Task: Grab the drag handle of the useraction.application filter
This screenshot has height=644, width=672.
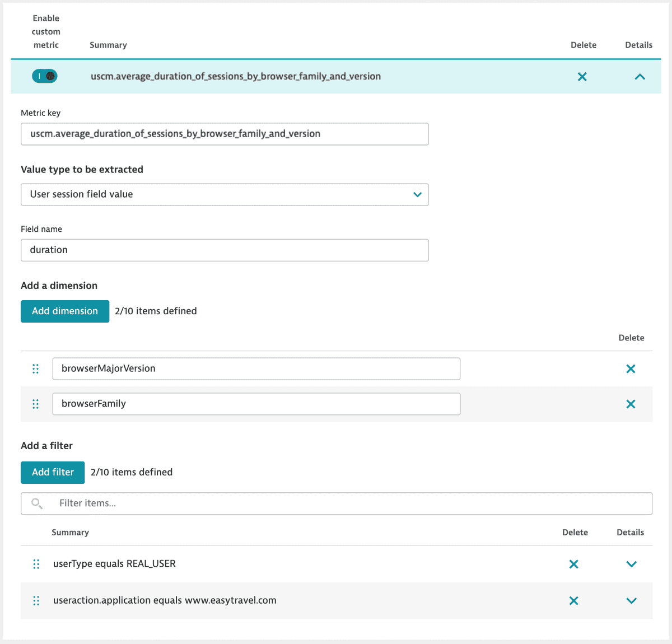Action: click(36, 600)
